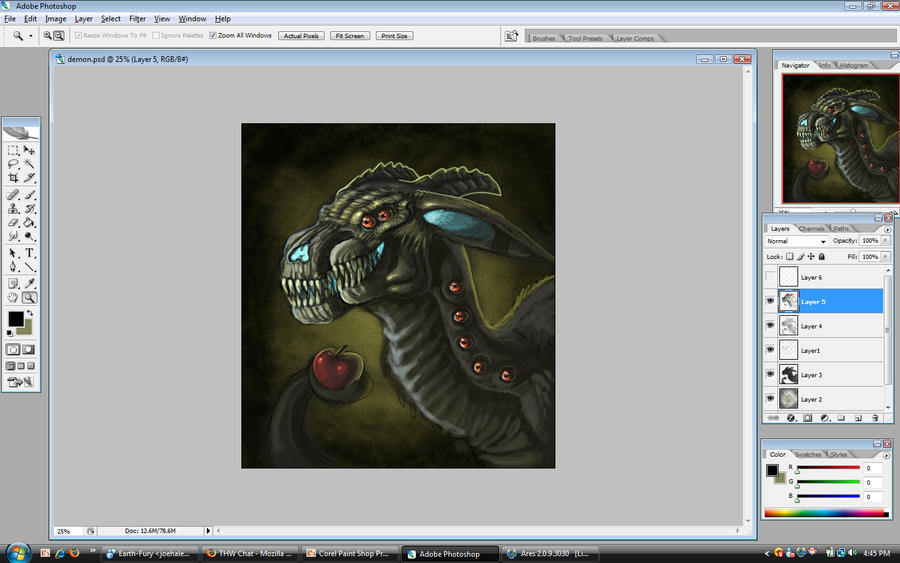Toggle Zoom All Windows checkbox
The height and width of the screenshot is (563, 900).
tap(213, 36)
